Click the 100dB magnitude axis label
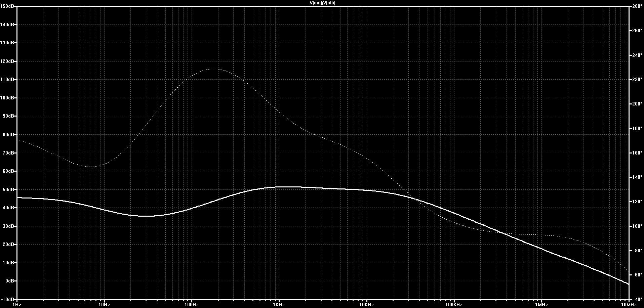 click(x=7, y=98)
